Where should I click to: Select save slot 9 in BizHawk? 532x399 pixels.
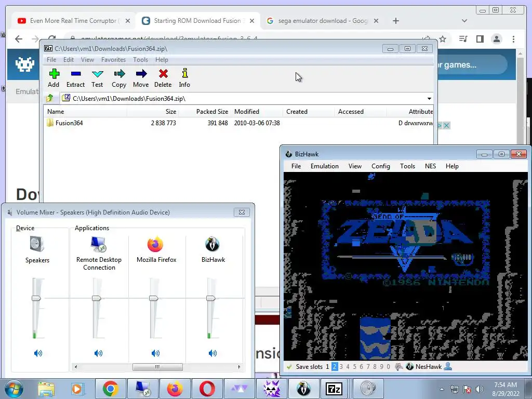click(x=382, y=367)
